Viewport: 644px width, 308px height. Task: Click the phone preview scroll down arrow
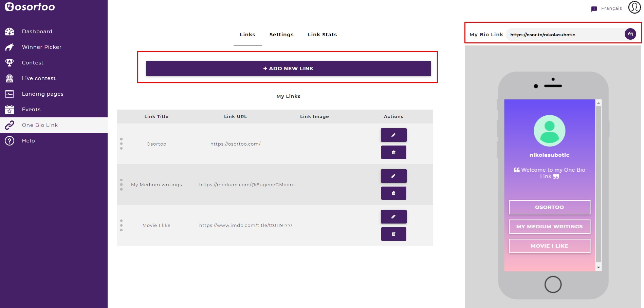click(599, 268)
